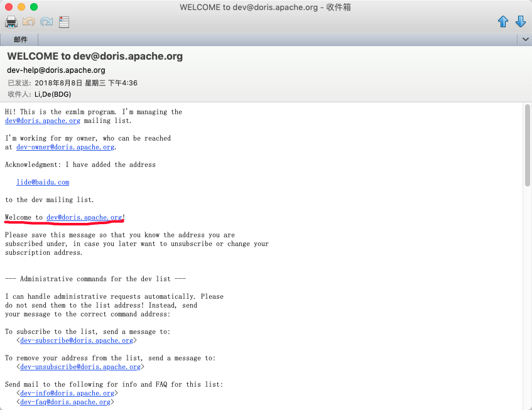Click the Undo arrow icon
This screenshot has width=532, height=410.
coord(29,22)
